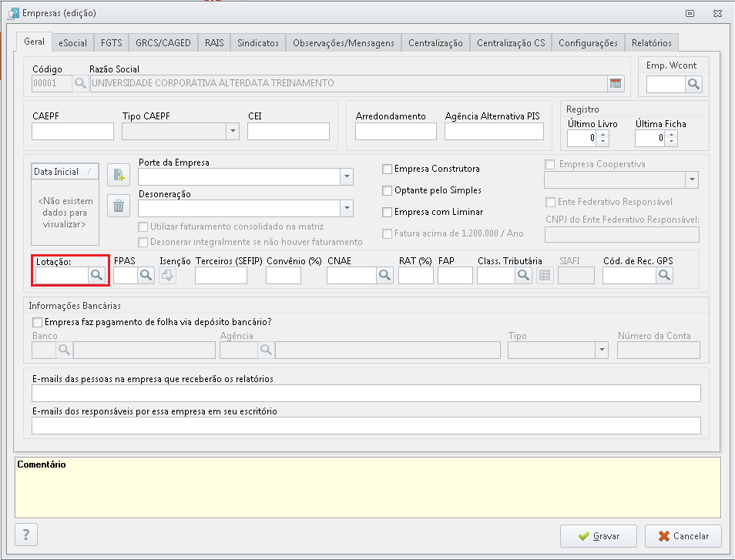Click the Cancelar button
735x560 pixels.
pyautogui.click(x=683, y=536)
